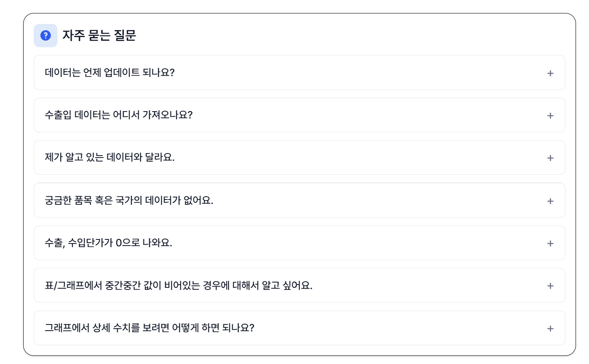This screenshot has width=589, height=364.
Task: Expand the '표/그래프에서 중간중간 값이 비어있는 경우' question
Action: coord(178,285)
